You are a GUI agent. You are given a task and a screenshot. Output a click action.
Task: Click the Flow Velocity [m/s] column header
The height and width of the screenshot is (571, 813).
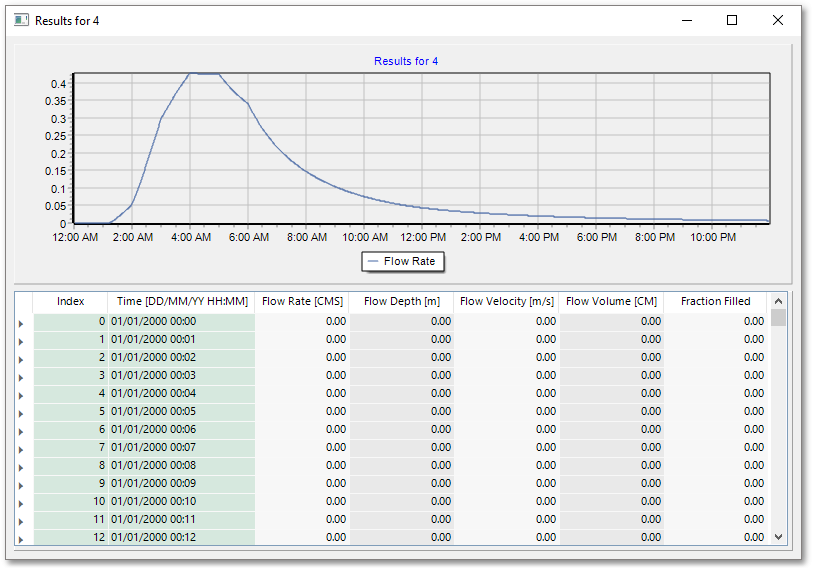507,301
